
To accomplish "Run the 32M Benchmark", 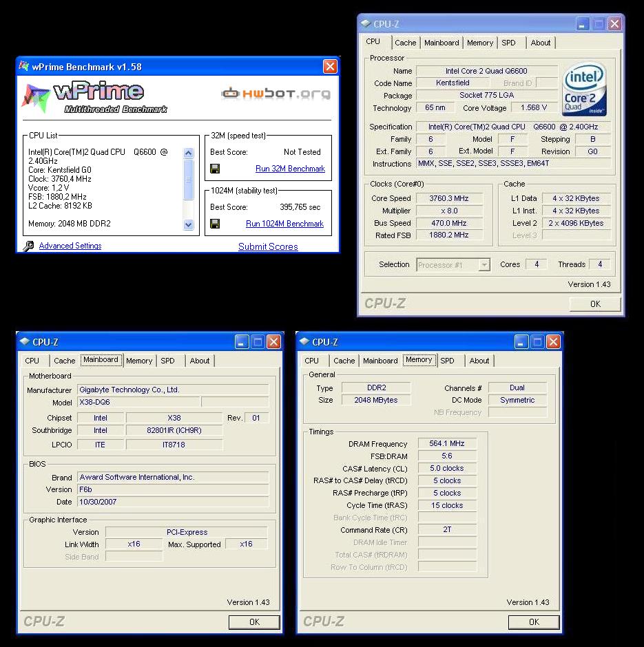I will pyautogui.click(x=290, y=169).
